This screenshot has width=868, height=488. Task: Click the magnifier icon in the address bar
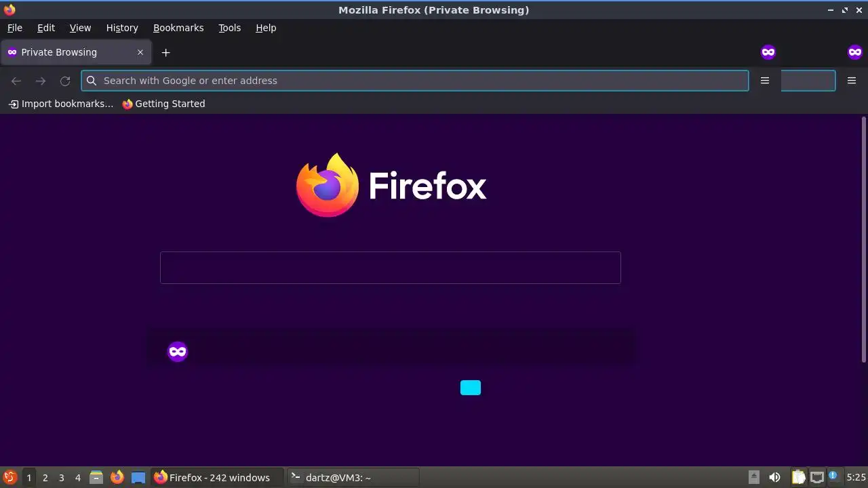[92, 81]
